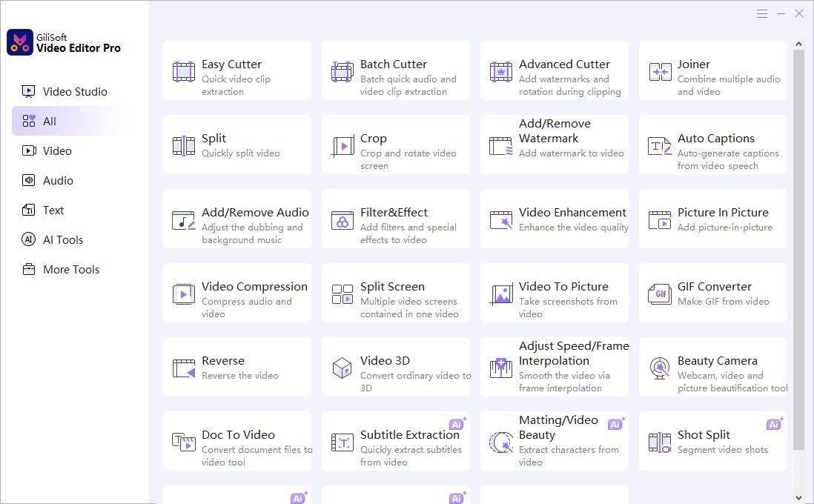Screen dimensions: 814x504
Task: Click the GIF Converter title text
Action: point(715,287)
